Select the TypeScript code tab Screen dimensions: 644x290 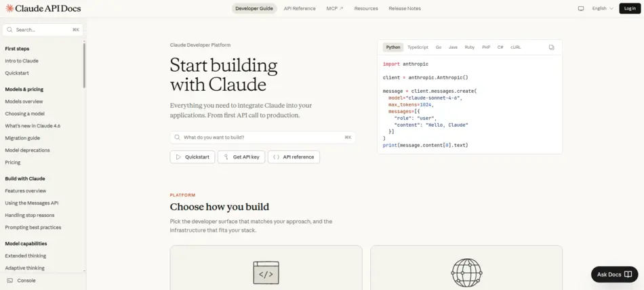[x=418, y=47]
